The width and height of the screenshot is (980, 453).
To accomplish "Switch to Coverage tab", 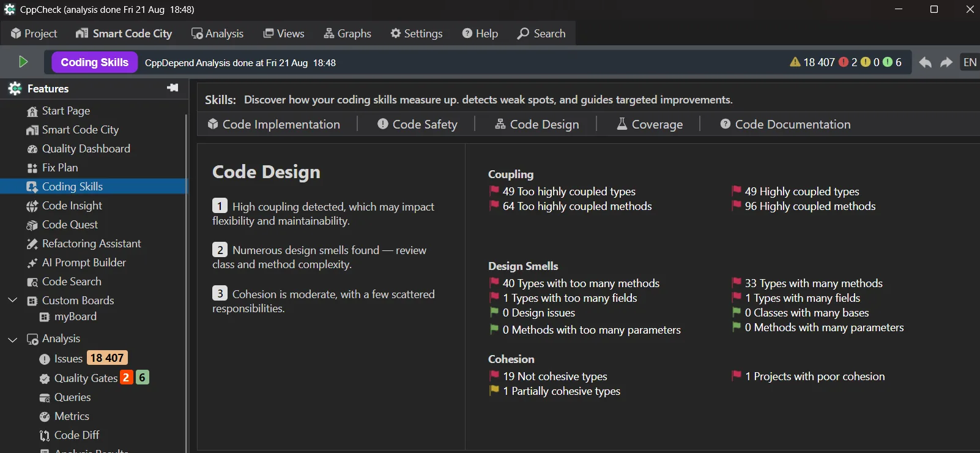I will pyautogui.click(x=650, y=124).
